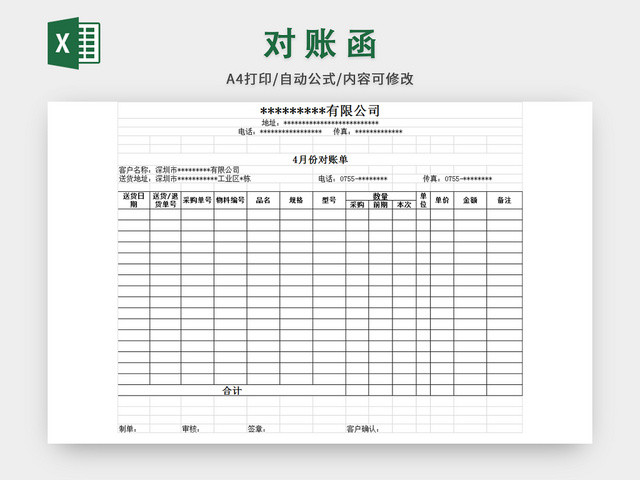Click the 品名 column header
This screenshot has width=640, height=480.
(263, 200)
